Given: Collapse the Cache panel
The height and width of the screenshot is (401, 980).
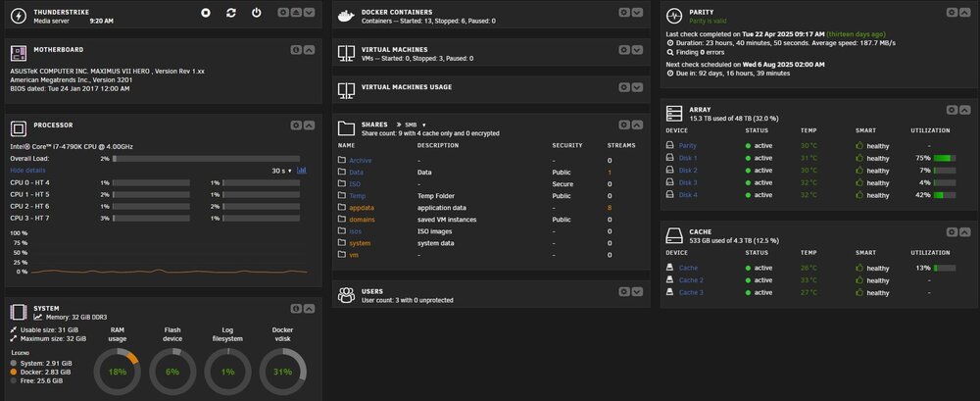Looking at the screenshot, I should pyautogui.click(x=964, y=232).
